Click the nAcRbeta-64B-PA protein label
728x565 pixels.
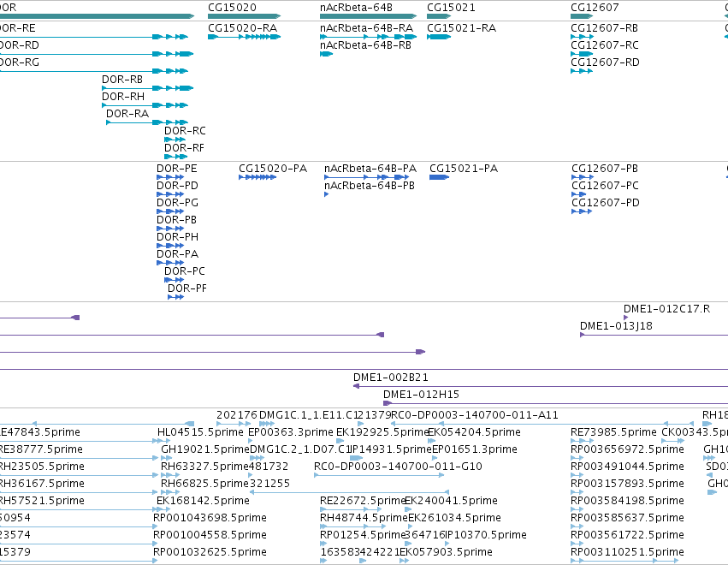click(370, 168)
